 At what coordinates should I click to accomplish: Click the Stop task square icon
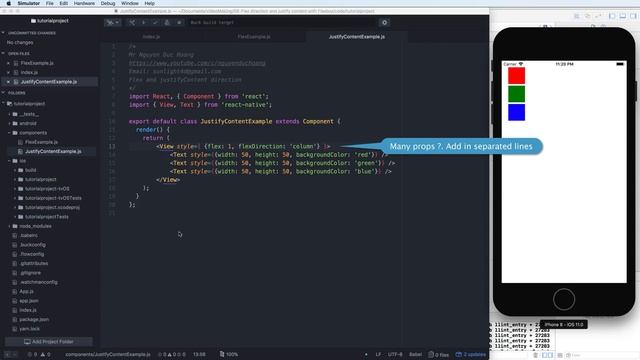pos(179,22)
